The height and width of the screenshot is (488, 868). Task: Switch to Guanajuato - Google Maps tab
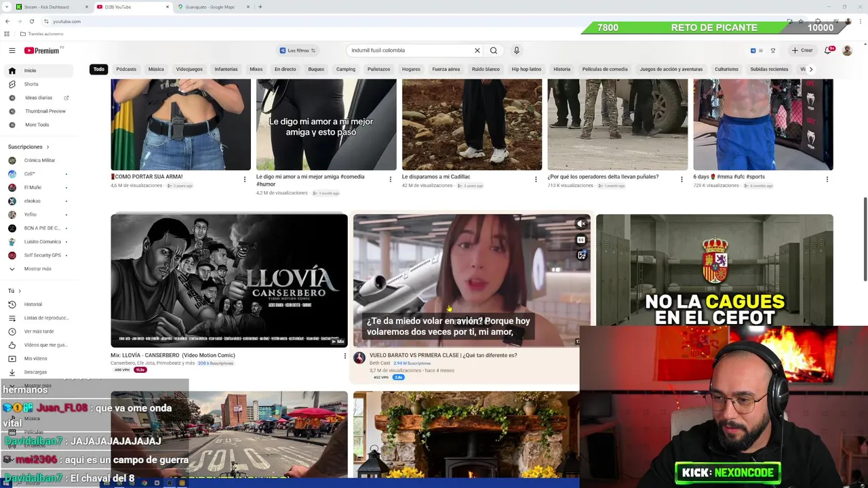213,7
